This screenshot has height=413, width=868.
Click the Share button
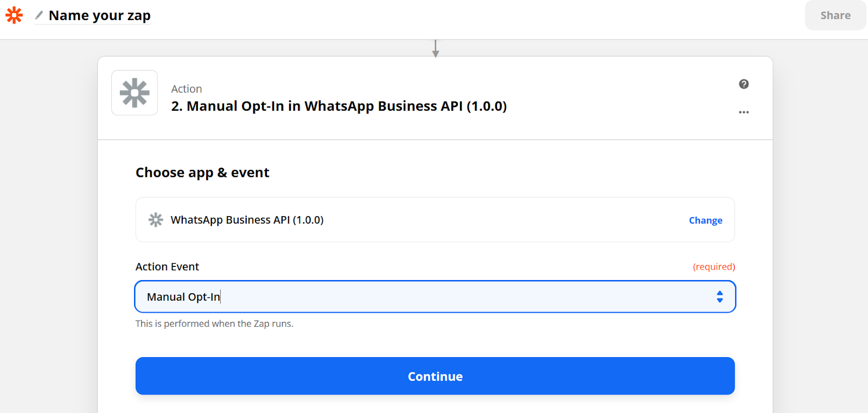pyautogui.click(x=835, y=15)
